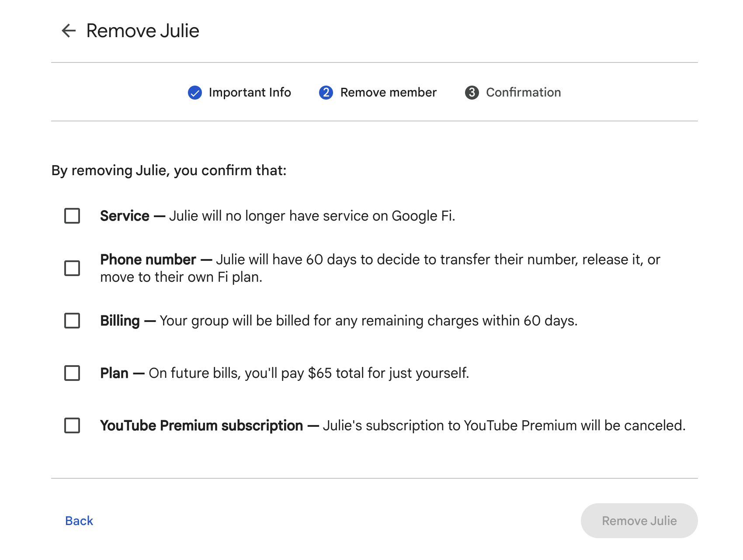Click the Remove Julie page heading
The width and height of the screenshot is (743, 560).
coord(142,31)
